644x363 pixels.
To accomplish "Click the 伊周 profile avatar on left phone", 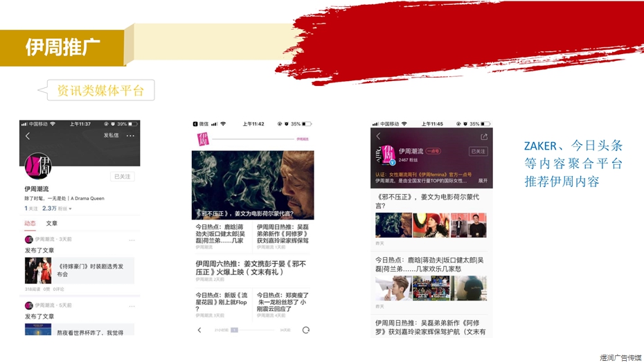I will [x=38, y=166].
